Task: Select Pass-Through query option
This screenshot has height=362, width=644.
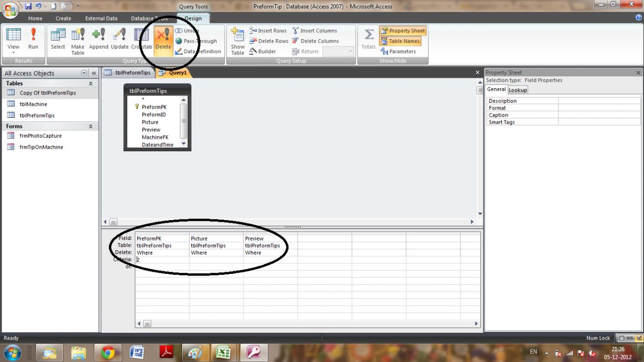Action: click(x=197, y=41)
